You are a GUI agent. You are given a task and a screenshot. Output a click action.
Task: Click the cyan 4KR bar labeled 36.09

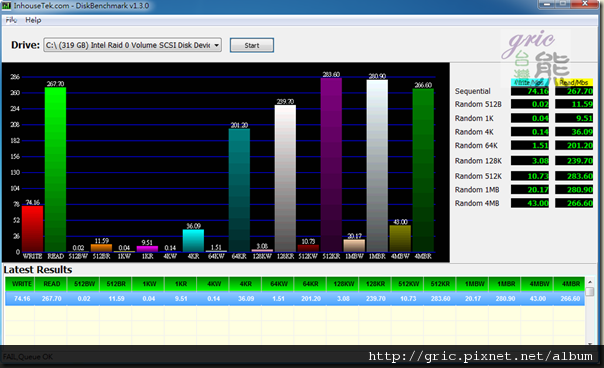[193, 241]
